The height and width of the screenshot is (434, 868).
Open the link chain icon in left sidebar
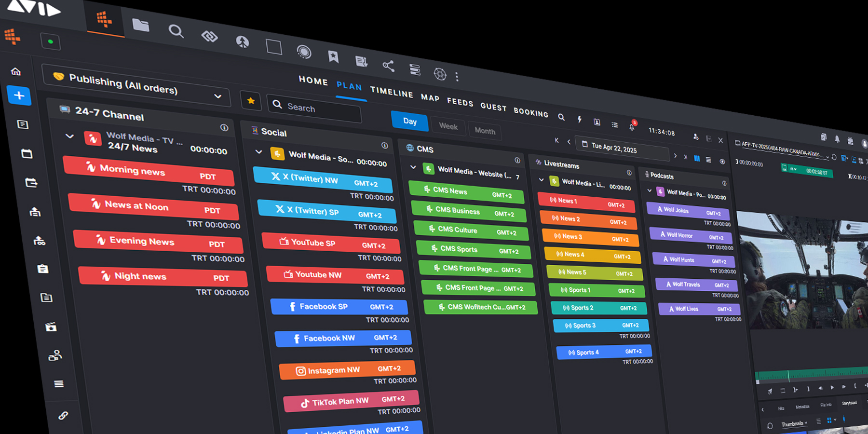point(63,415)
